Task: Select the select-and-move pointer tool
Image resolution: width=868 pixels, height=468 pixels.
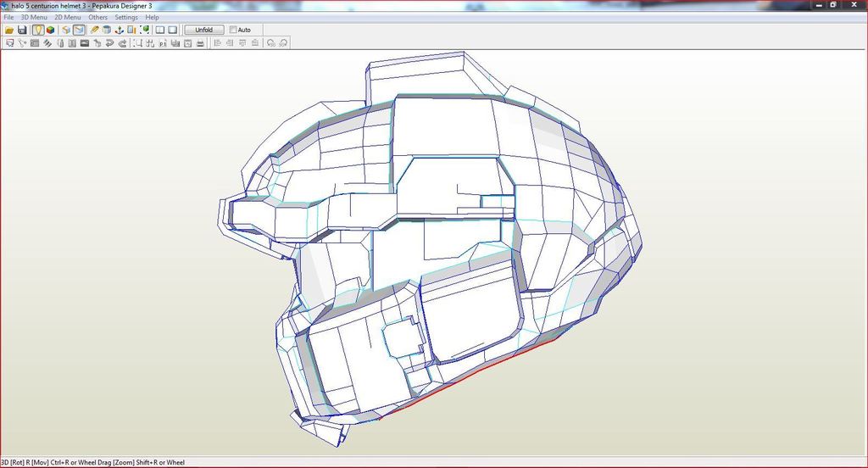Action: tap(9, 42)
